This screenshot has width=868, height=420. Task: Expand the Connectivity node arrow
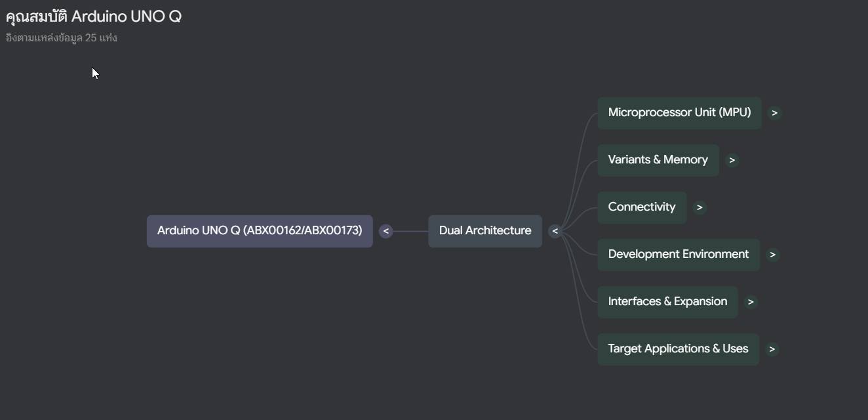coord(700,207)
